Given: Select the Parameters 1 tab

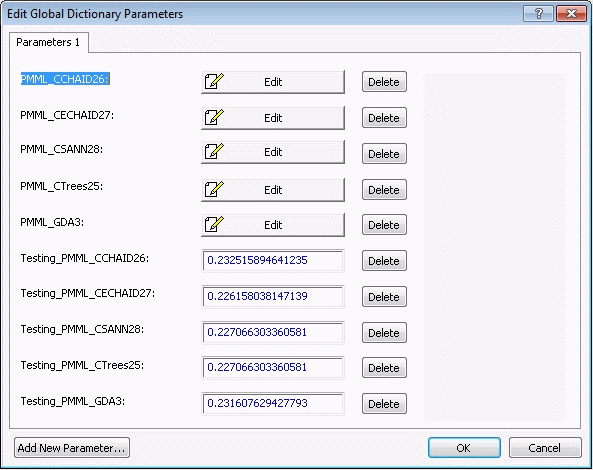Looking at the screenshot, I should (x=48, y=42).
